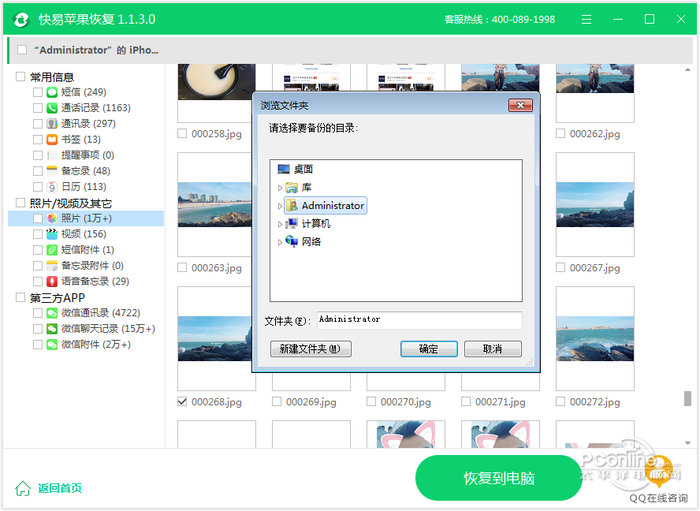Click the 桌面 desktop icon in dialog
700x511 pixels.
(x=283, y=169)
